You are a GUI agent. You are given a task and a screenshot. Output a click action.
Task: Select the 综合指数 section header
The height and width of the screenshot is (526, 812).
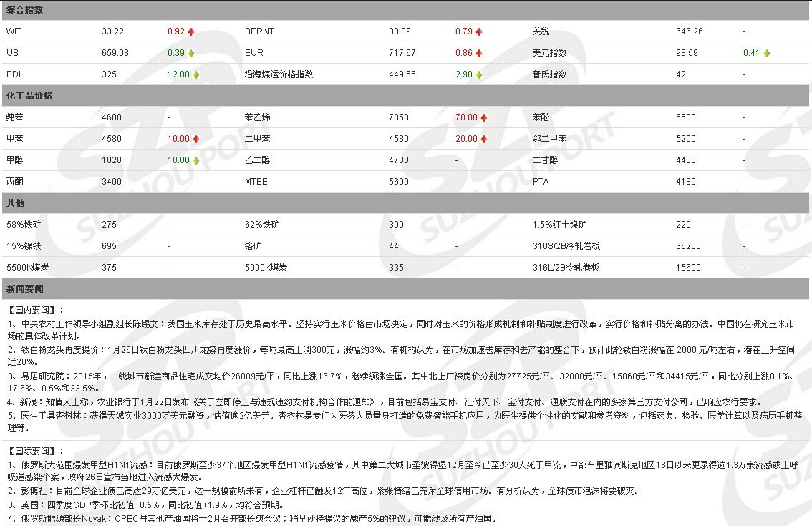[405, 10]
